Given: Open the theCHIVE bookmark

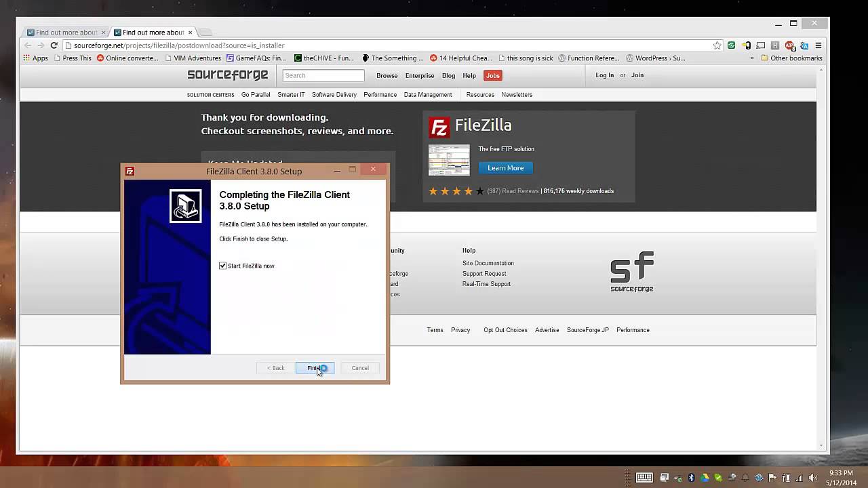Looking at the screenshot, I should click(324, 58).
